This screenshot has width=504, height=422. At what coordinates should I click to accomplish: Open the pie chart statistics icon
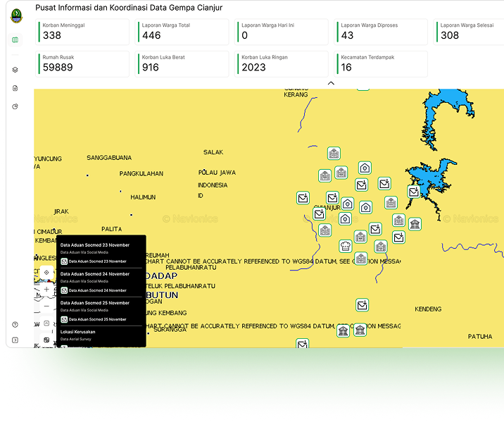(x=15, y=106)
